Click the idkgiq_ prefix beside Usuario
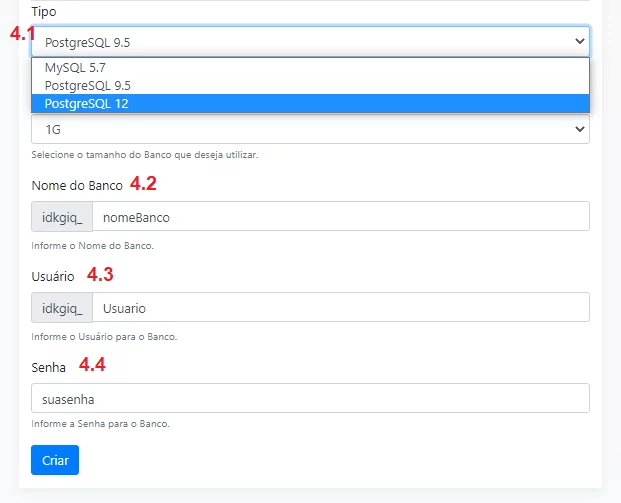The height and width of the screenshot is (503, 621). tap(62, 307)
